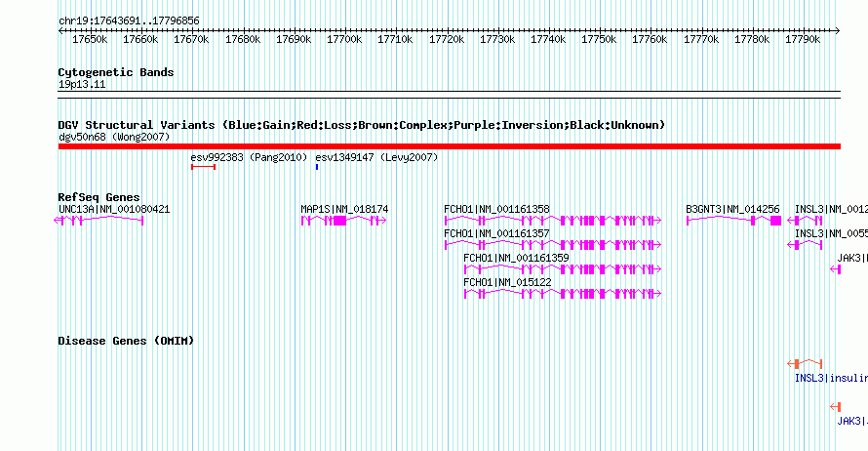Click the 17690k ruler tick label

294,39
